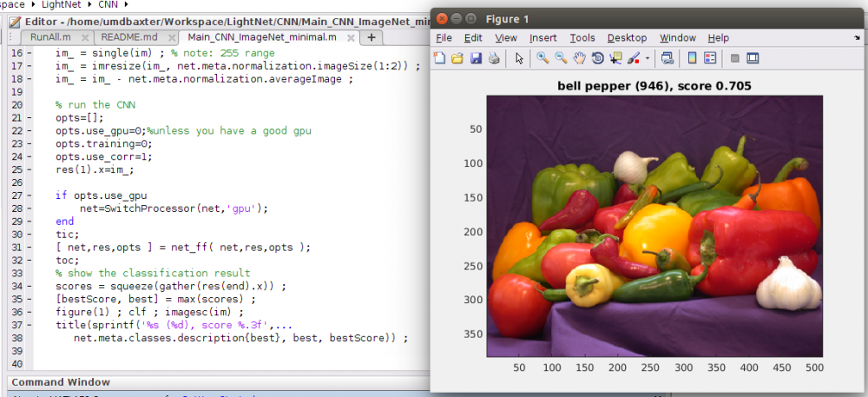
Task: Click the Figure 1 window title bar
Action: pyautogui.click(x=648, y=19)
